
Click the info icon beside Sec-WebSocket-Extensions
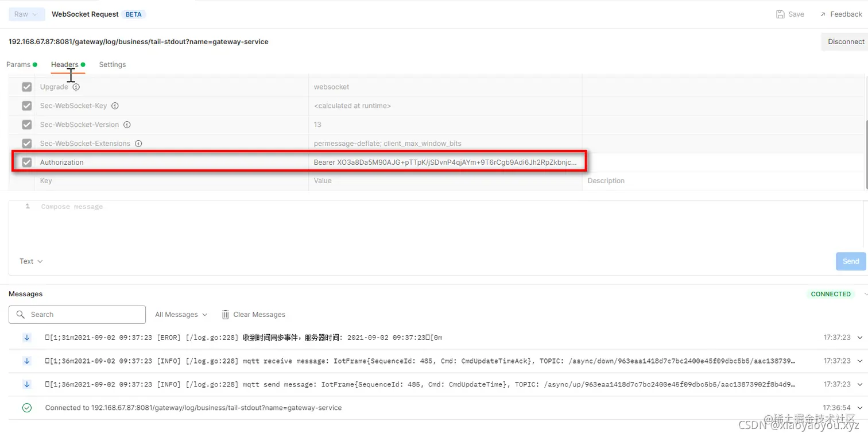tap(138, 144)
